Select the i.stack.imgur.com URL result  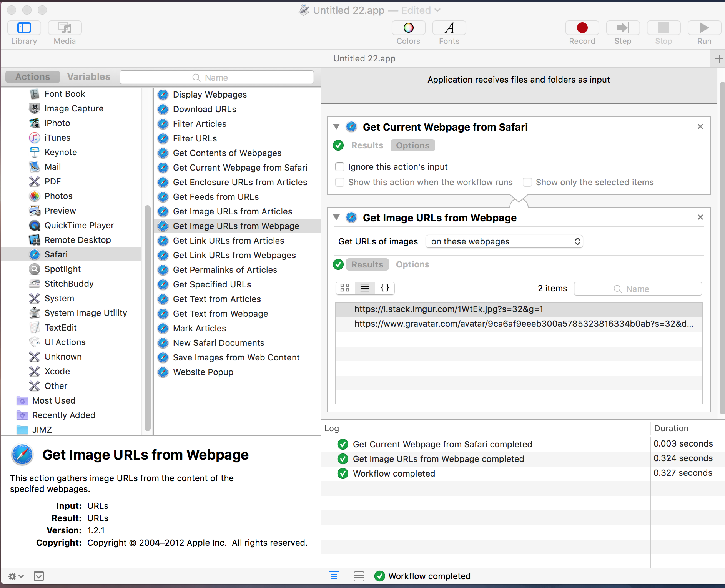point(519,309)
